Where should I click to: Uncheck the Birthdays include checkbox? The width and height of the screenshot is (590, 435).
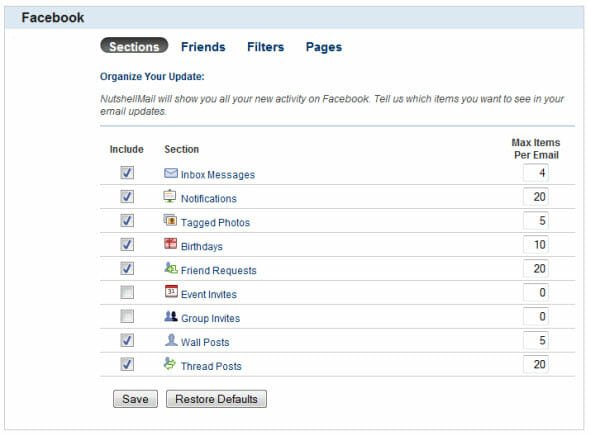[127, 245]
